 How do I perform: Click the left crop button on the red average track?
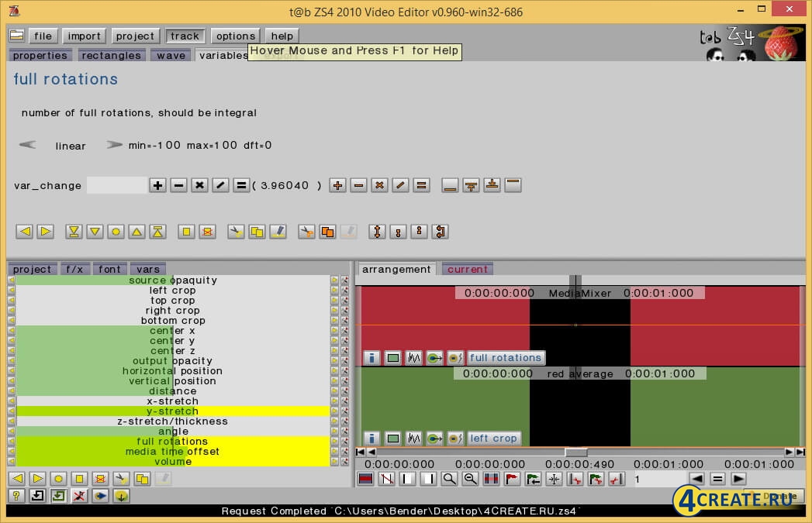click(x=494, y=438)
